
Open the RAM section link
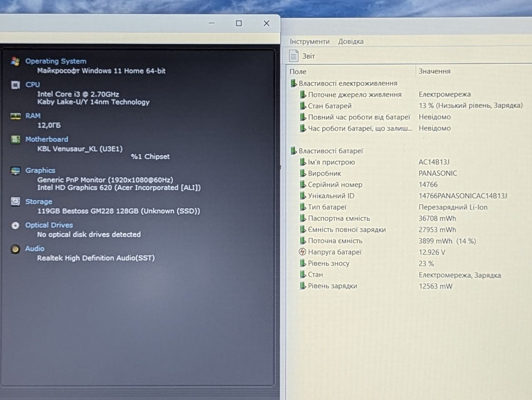[33, 116]
